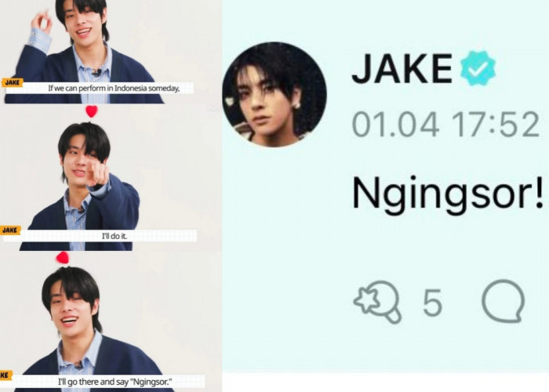Screen dimensions: 549x392
Task: Click the red heart above the bottom frame
Action: (63, 258)
